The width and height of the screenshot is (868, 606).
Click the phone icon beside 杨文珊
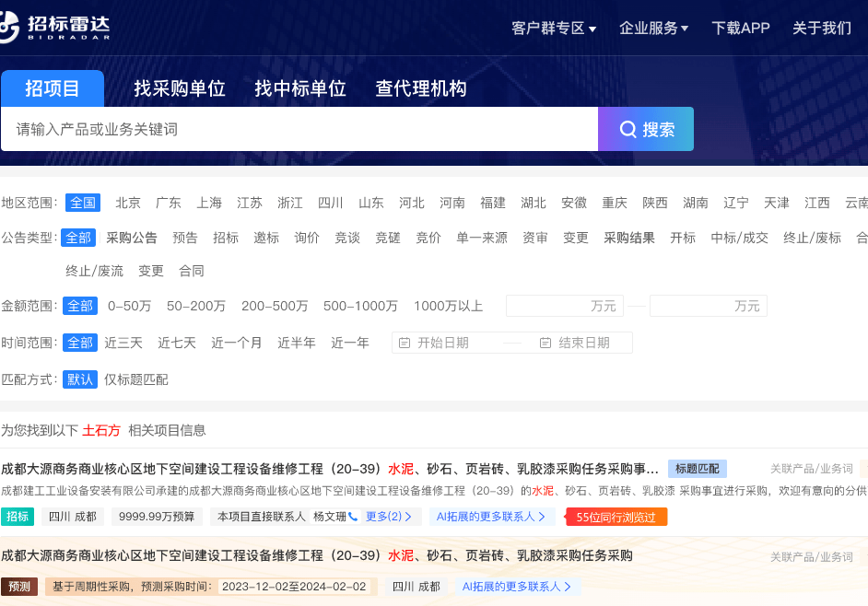[353, 517]
